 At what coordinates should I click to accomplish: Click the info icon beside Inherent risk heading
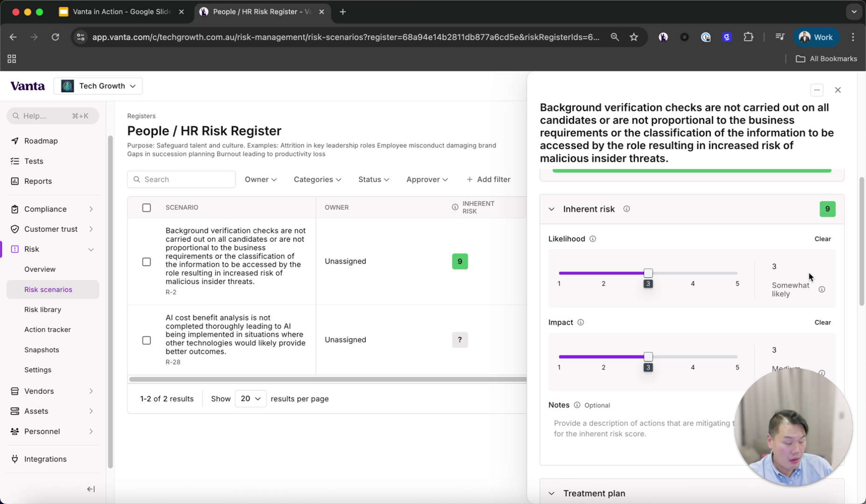tap(626, 209)
